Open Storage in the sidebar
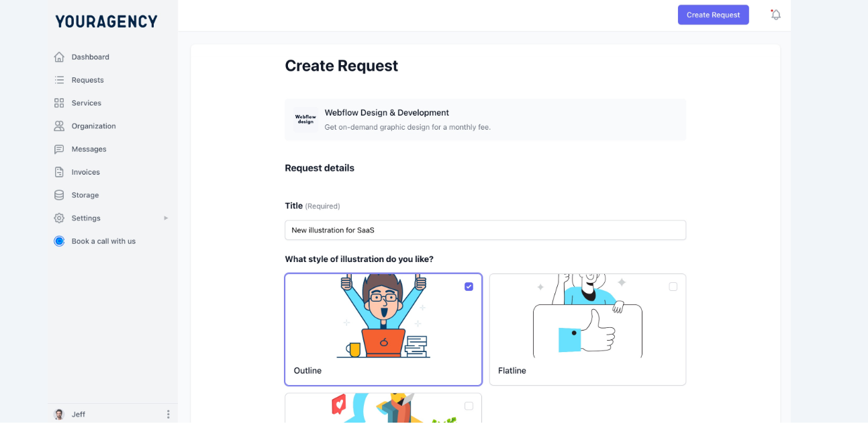Screen dimensions: 868x426 tap(85, 195)
